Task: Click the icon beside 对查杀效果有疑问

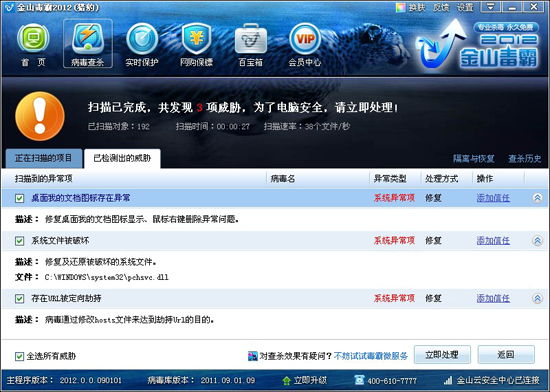Action: [253, 356]
